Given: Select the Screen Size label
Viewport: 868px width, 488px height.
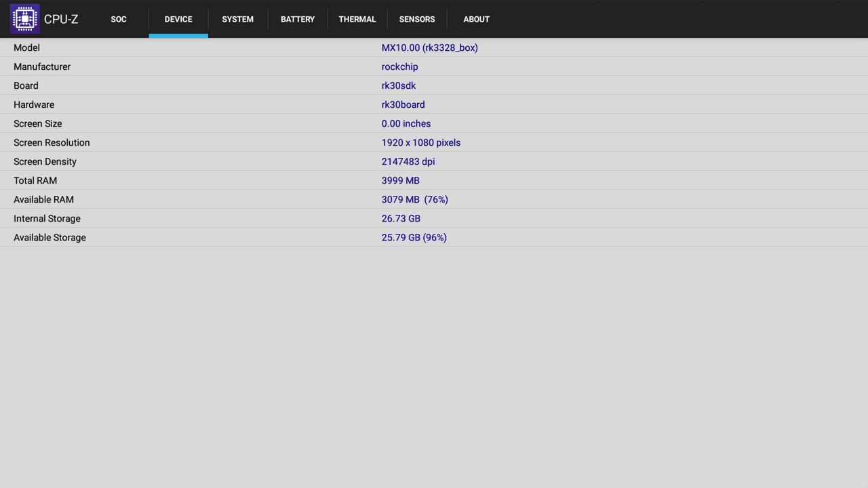Looking at the screenshot, I should 38,123.
